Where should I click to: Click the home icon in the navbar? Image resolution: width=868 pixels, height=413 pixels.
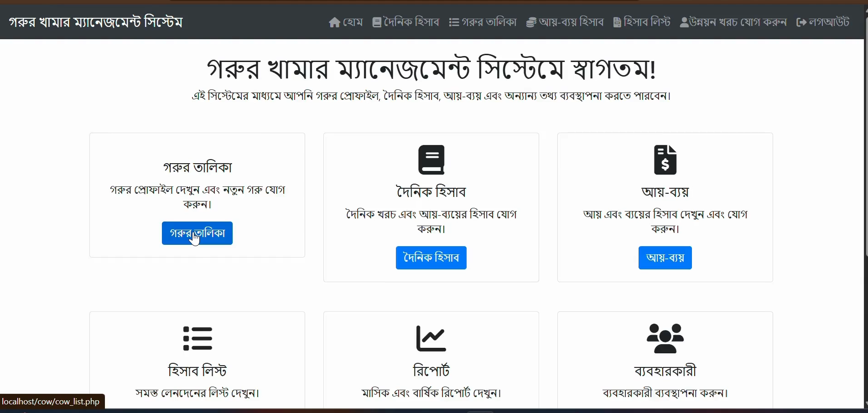[x=334, y=22]
